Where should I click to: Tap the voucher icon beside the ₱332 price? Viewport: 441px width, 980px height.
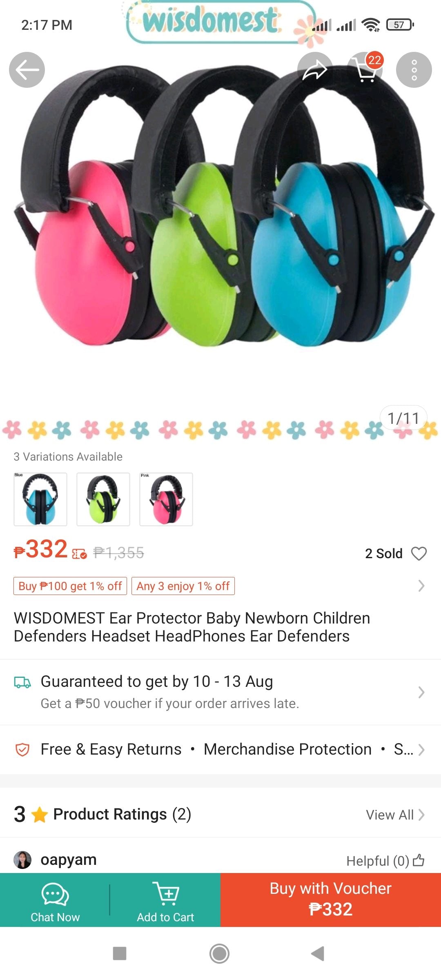click(79, 554)
